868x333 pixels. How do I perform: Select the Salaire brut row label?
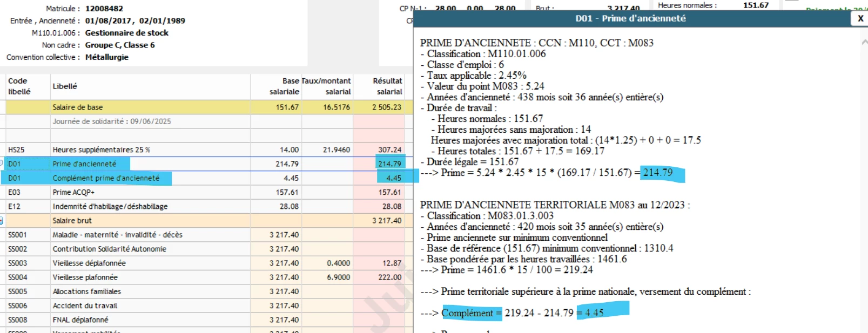[72, 221]
